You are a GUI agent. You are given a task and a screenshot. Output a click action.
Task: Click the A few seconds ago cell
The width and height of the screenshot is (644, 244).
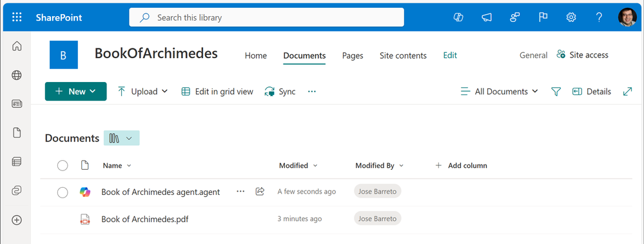pyautogui.click(x=307, y=191)
